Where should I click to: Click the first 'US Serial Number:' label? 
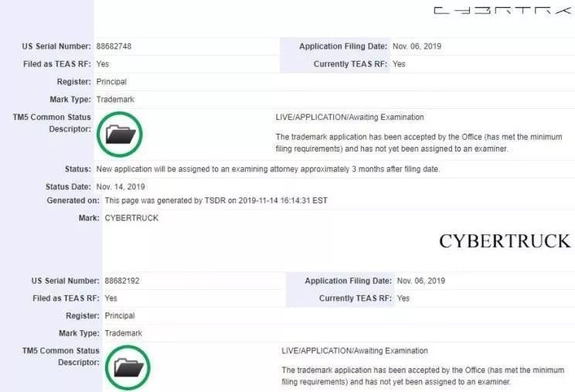tap(56, 46)
